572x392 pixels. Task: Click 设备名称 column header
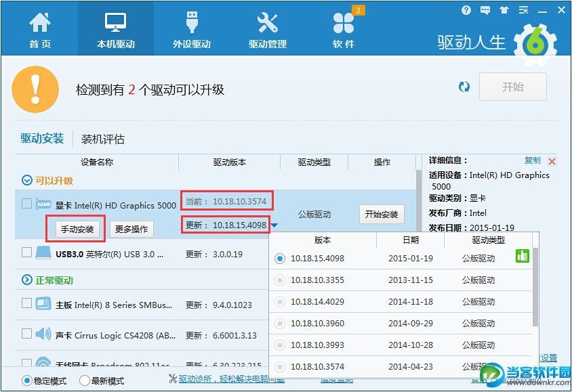tap(97, 162)
